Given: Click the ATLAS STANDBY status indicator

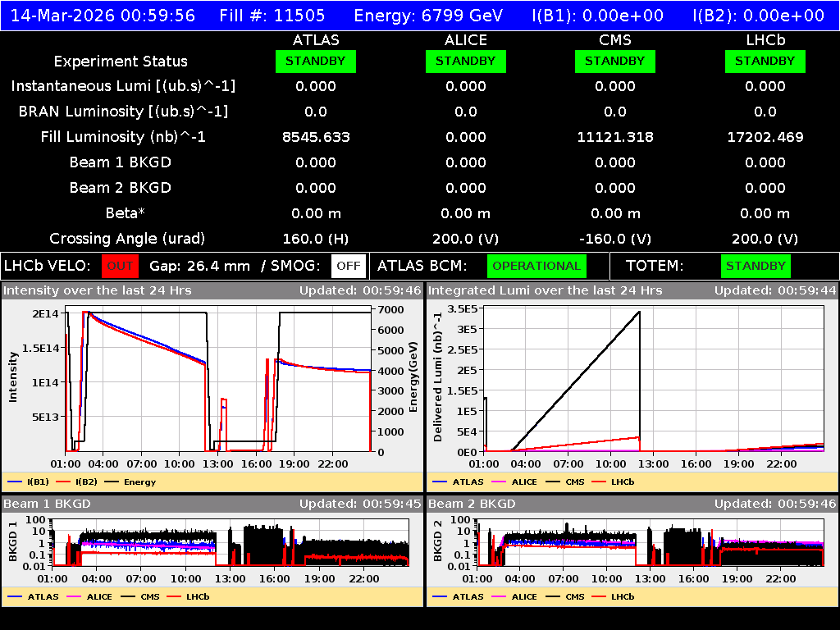Looking at the screenshot, I should point(316,62).
